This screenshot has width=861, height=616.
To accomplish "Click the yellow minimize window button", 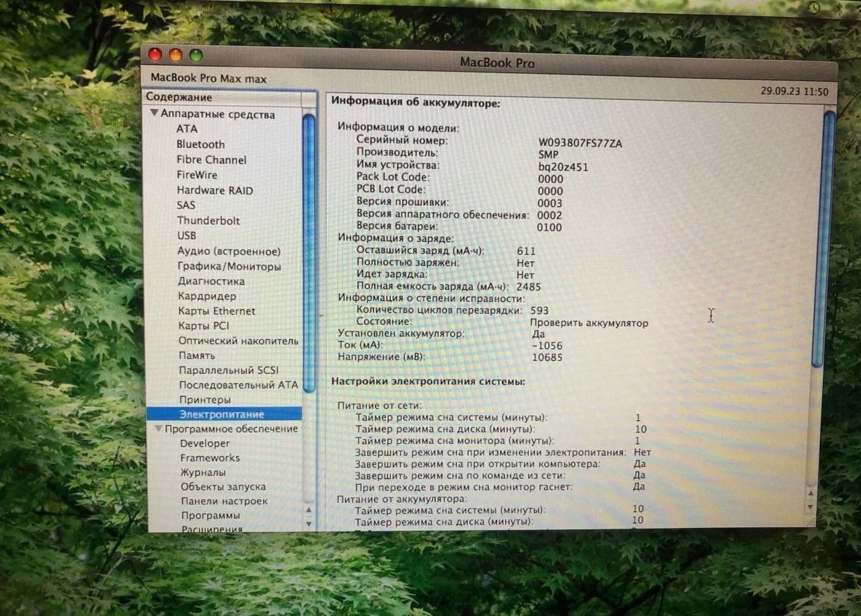I will [176, 55].
